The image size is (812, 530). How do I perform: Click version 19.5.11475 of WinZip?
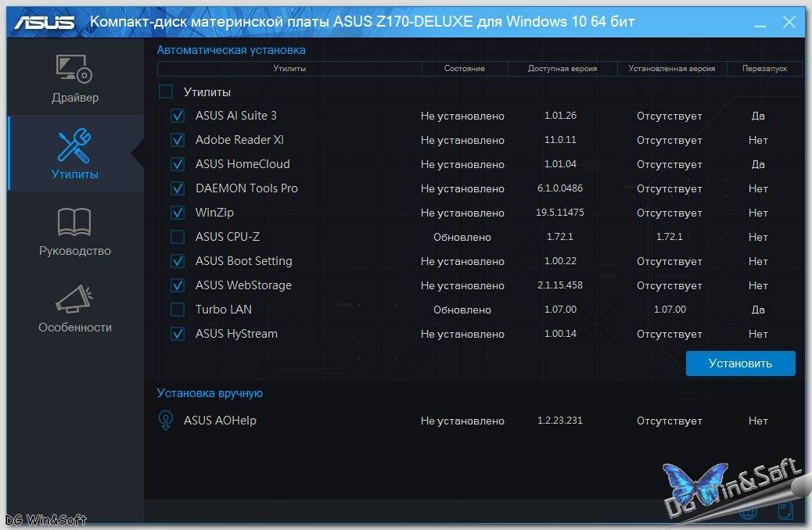pos(560,213)
